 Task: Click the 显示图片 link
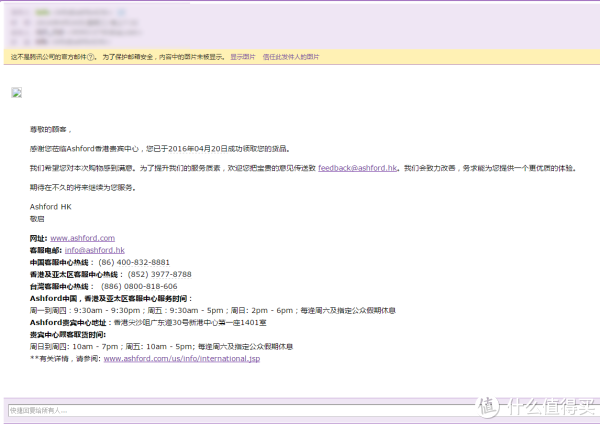[243, 57]
